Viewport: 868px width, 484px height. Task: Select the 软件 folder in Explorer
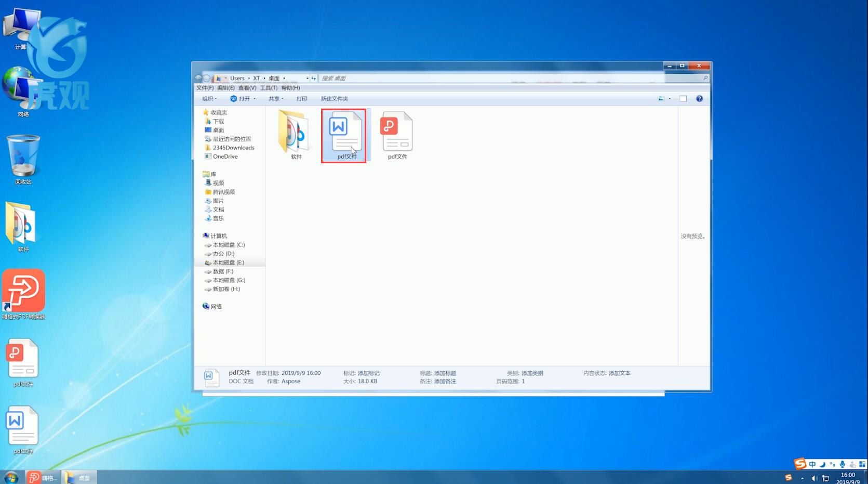click(x=296, y=135)
